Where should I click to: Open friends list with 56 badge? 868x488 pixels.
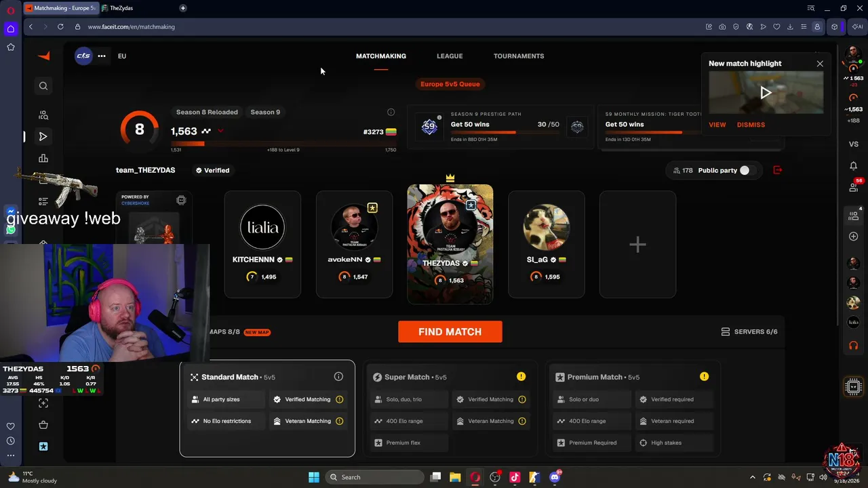(x=854, y=186)
